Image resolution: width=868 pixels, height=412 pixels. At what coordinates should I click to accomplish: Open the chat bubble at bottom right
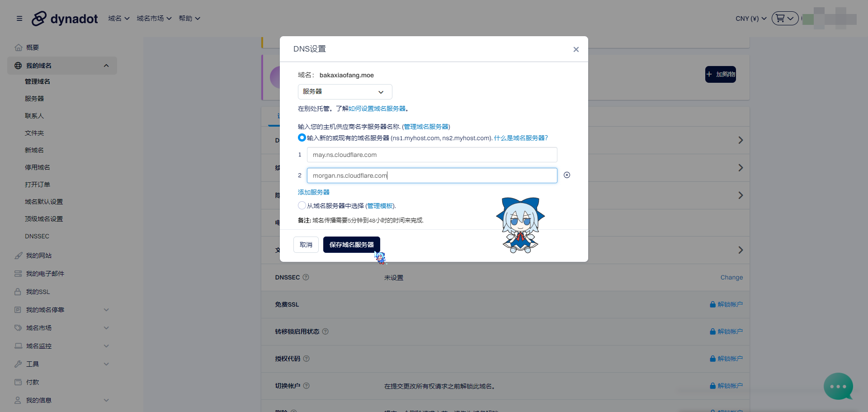tap(839, 387)
